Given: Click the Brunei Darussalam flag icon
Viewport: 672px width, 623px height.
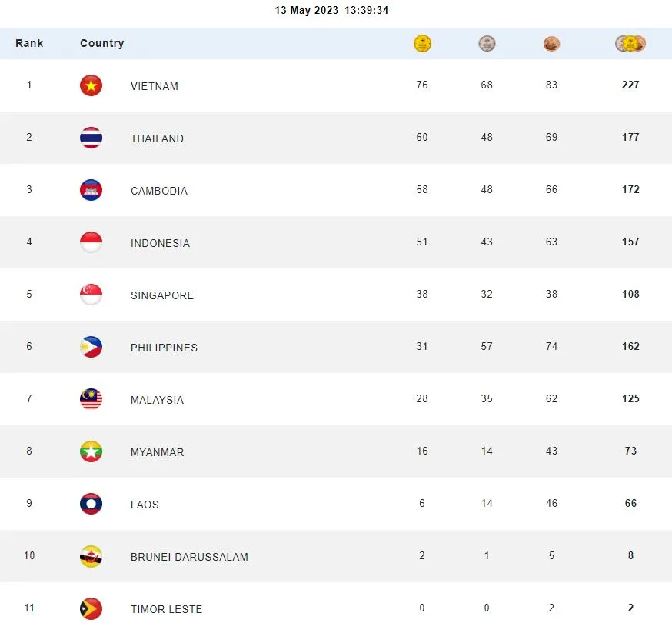Looking at the screenshot, I should pos(91,556).
